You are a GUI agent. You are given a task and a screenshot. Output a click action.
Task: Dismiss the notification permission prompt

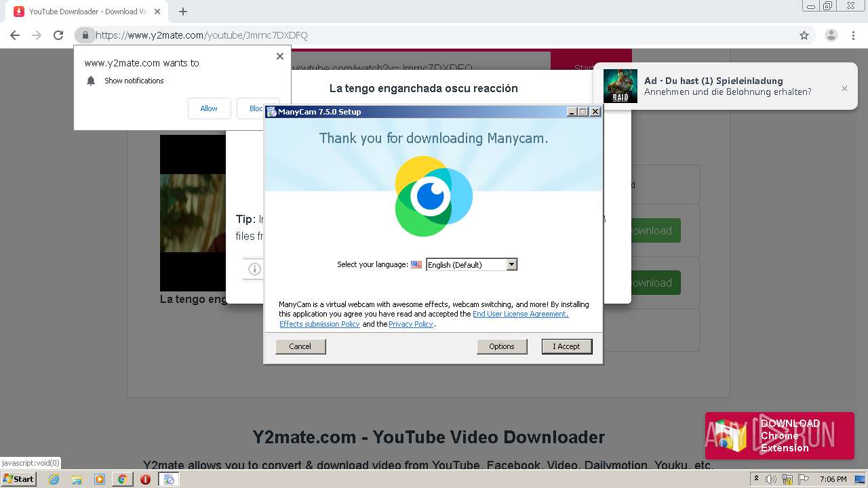[280, 56]
